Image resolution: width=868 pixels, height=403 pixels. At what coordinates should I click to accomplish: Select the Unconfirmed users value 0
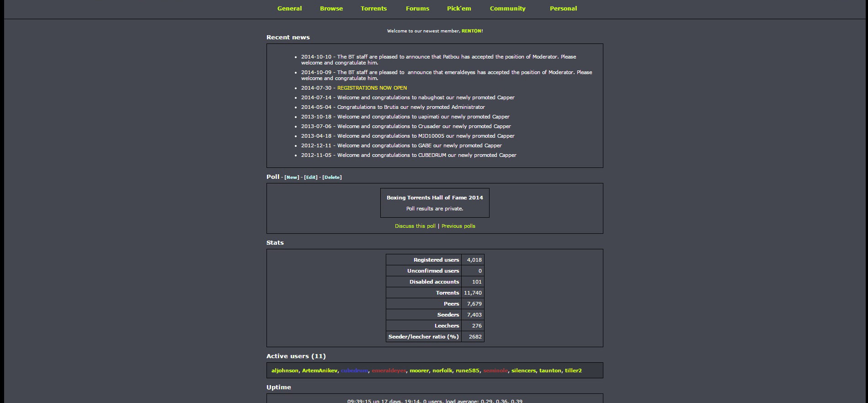(x=480, y=271)
